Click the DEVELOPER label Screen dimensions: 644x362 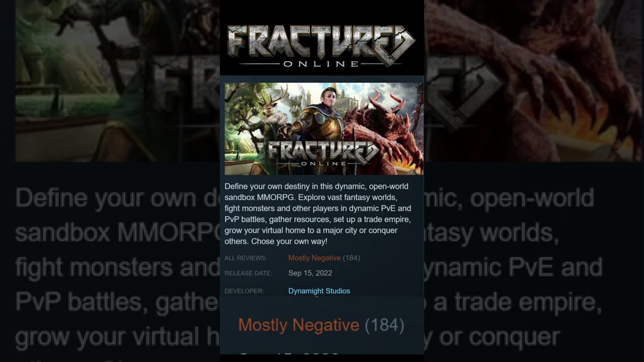click(x=244, y=291)
